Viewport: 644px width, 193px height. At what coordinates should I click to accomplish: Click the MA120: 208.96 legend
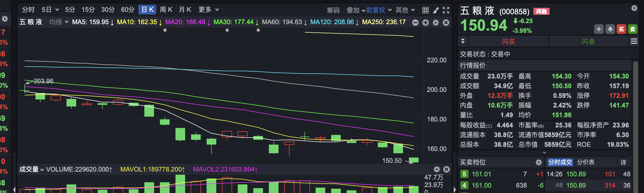click(x=335, y=22)
